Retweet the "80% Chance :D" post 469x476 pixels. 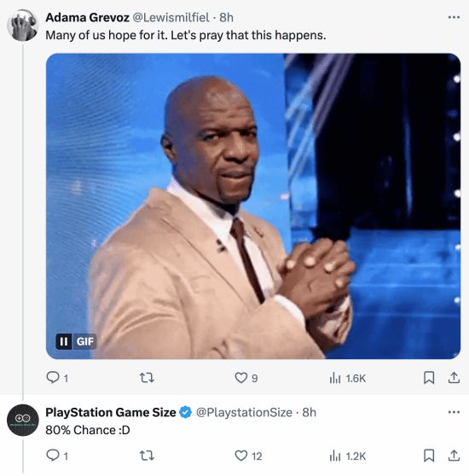(147, 456)
